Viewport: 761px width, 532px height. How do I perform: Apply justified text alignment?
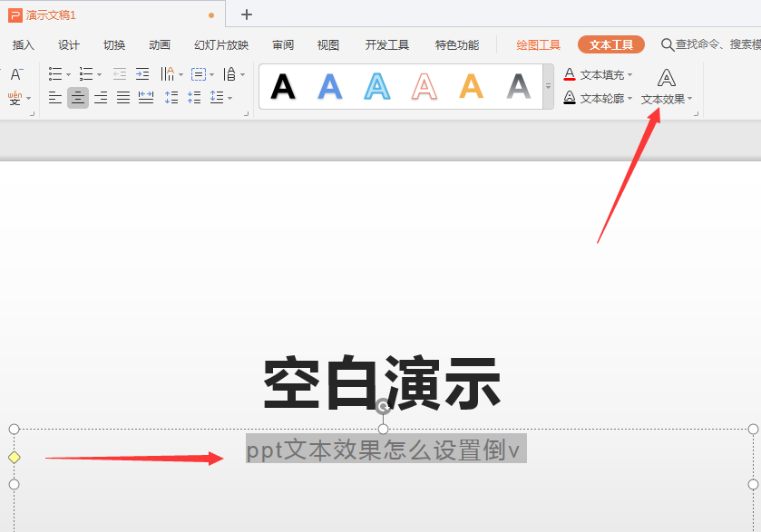click(123, 98)
